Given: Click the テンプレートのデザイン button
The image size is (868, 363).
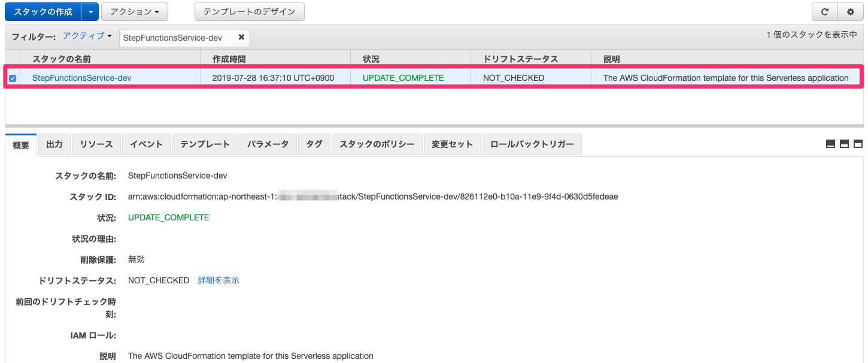Looking at the screenshot, I should pyautogui.click(x=249, y=12).
